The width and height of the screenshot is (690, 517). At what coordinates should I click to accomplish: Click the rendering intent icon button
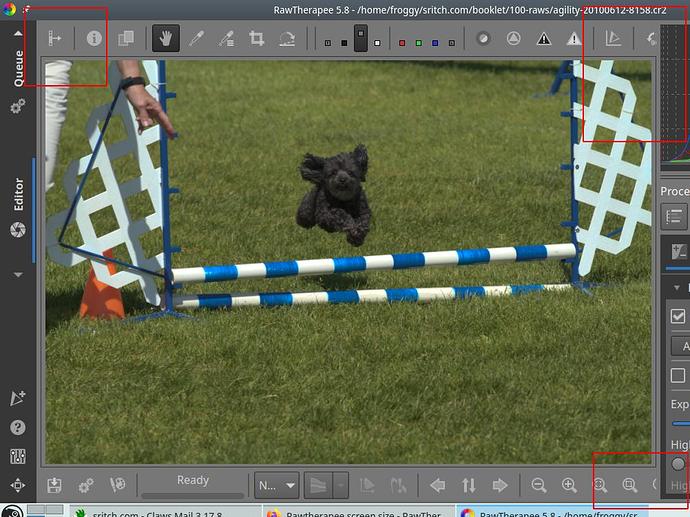319,486
